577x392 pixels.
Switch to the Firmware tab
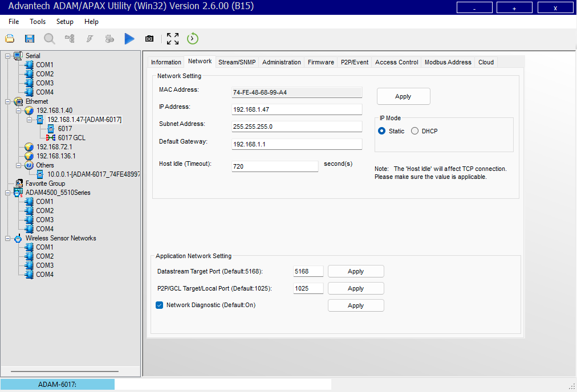321,62
